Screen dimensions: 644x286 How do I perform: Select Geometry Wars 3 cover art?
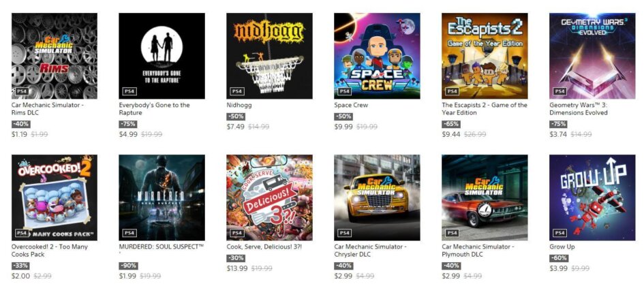(x=592, y=56)
